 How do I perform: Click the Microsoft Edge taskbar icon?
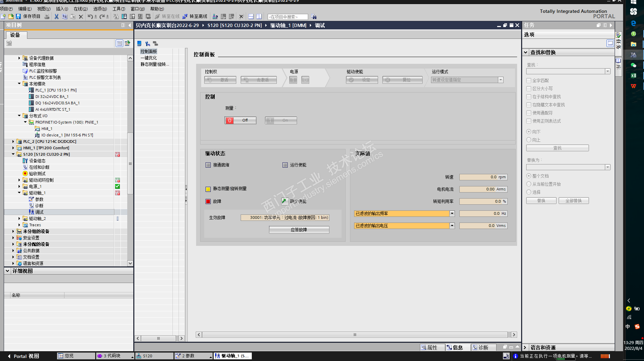pos(634,23)
